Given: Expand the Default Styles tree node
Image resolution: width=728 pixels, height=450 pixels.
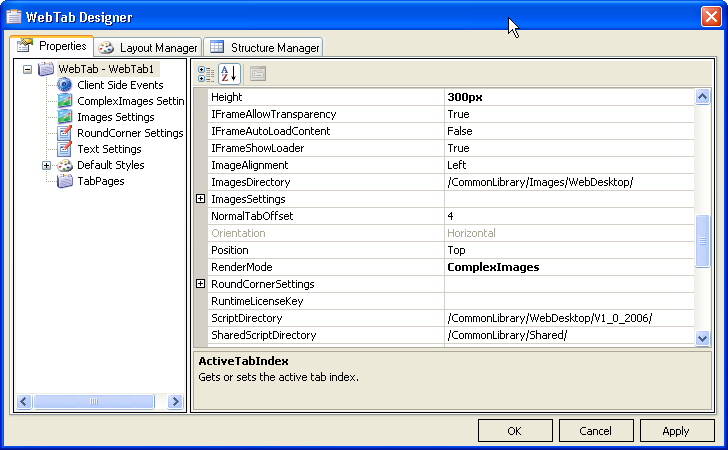Looking at the screenshot, I should (46, 165).
